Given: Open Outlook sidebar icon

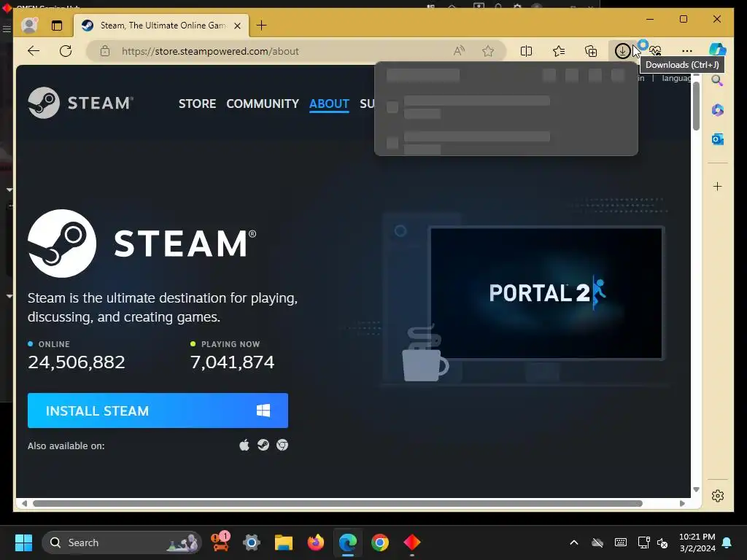Looking at the screenshot, I should [718, 139].
